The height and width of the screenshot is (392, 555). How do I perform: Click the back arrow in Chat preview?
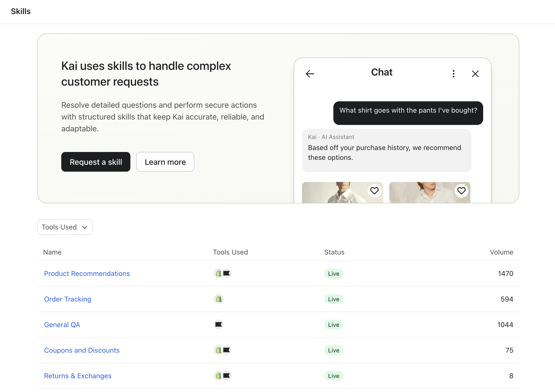pos(310,74)
